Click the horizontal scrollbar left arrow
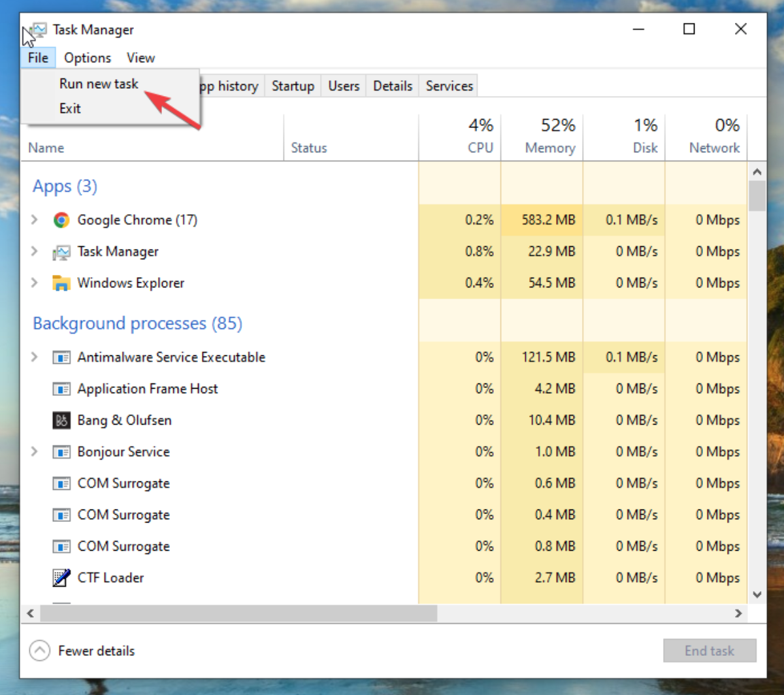Screen dimensions: 784x695 click(29, 613)
